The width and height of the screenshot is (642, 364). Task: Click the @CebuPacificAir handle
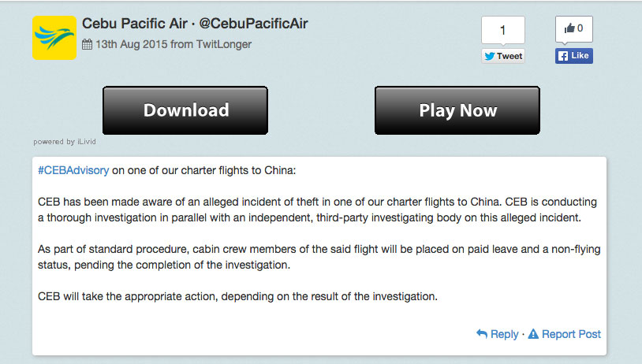click(254, 24)
